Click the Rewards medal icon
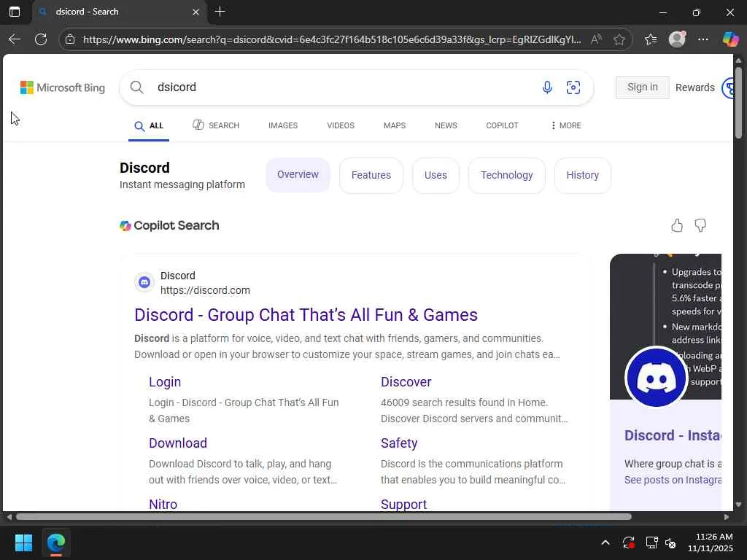 pos(727,87)
